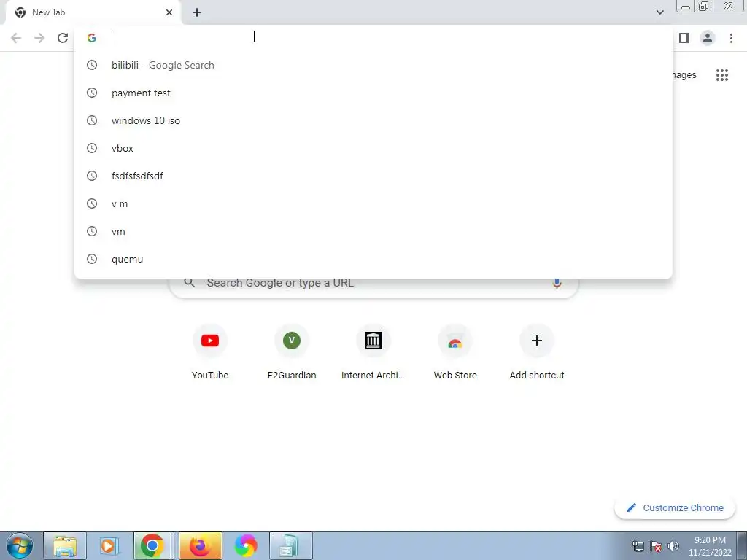Choose the bilibili - Google Search suggestion

coord(373,65)
